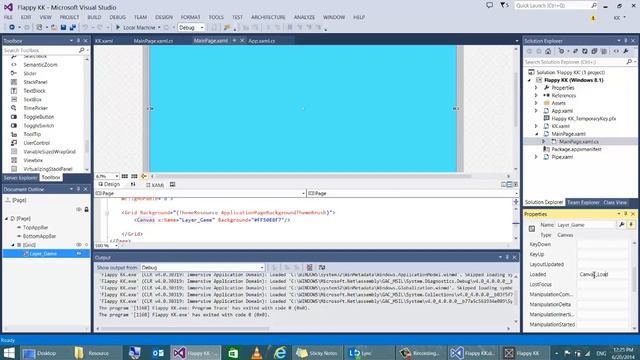
Task: Toggle snap to snaplines icon in the designer
Action: pos(144,176)
